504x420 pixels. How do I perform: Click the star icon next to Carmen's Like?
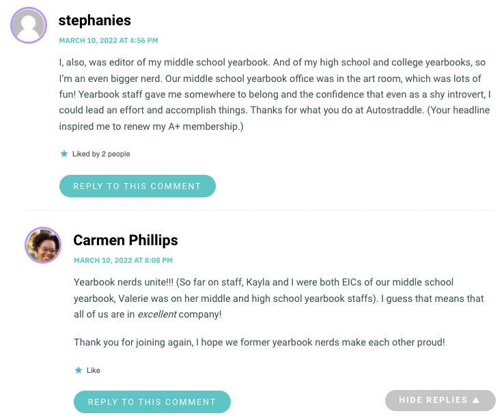click(x=79, y=370)
